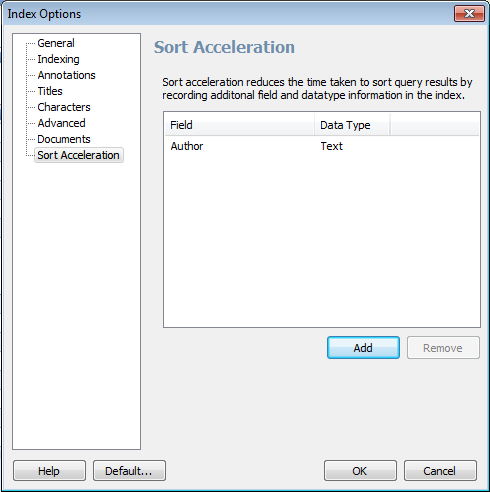Confirm settings with OK
The height and width of the screenshot is (492, 490).
click(x=360, y=471)
